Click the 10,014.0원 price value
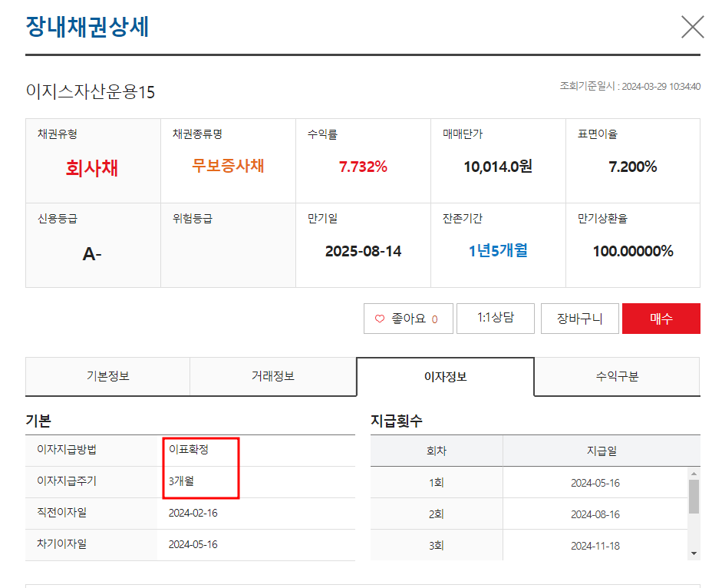This screenshot has height=588, width=712. tap(498, 167)
